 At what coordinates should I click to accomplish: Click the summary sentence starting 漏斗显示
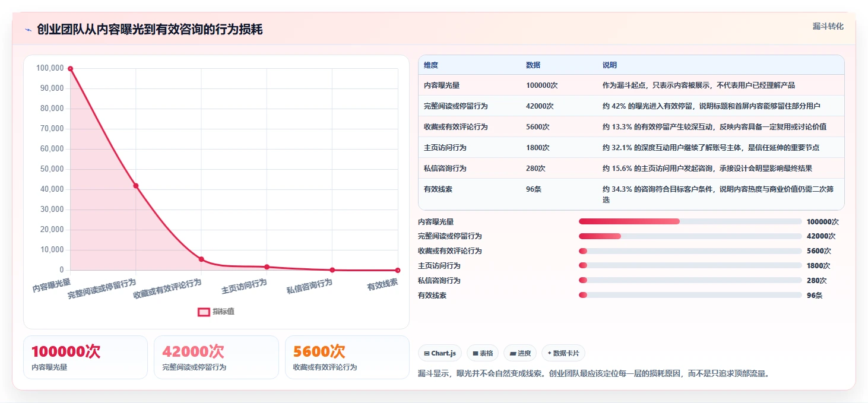594,374
